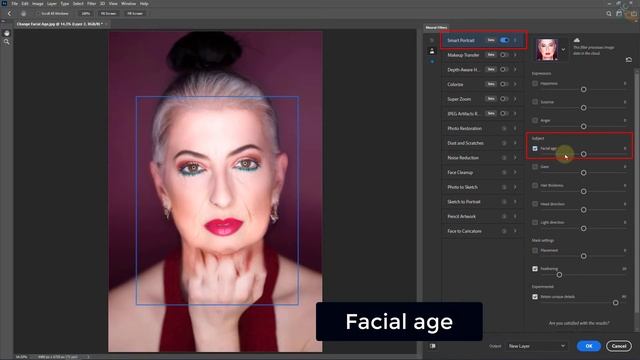Image resolution: width=640 pixels, height=360 pixels.
Task: Uncheck the Feathering checkbox
Action: [535, 269]
